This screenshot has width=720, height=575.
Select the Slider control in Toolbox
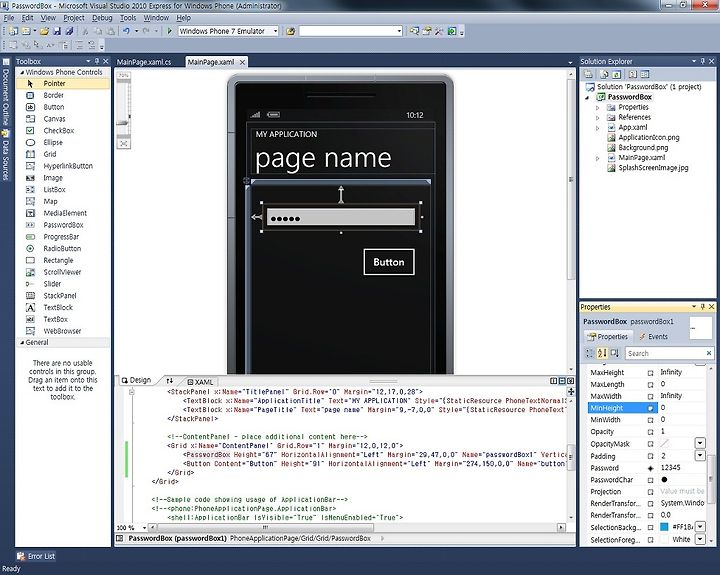coord(63,284)
